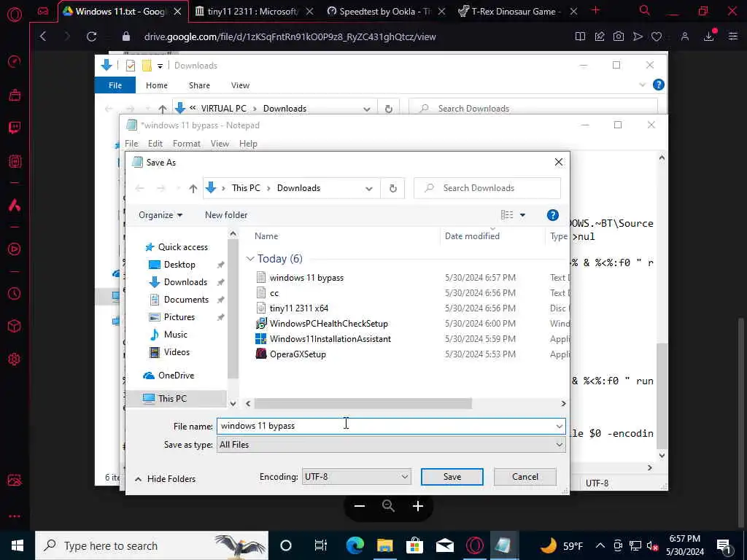The image size is (747, 560).
Task: Open the Notepad Edit menu
Action: point(155,144)
